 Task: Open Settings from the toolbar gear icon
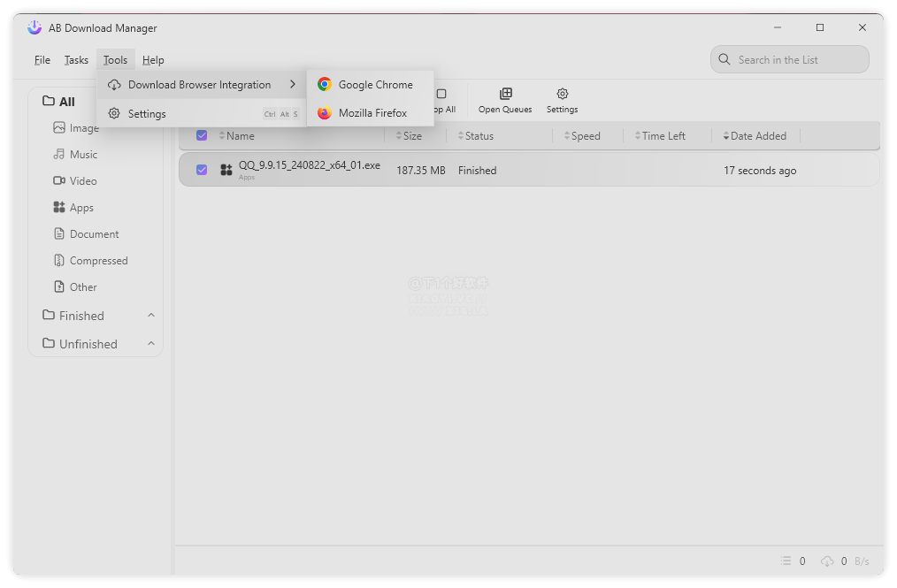562,99
